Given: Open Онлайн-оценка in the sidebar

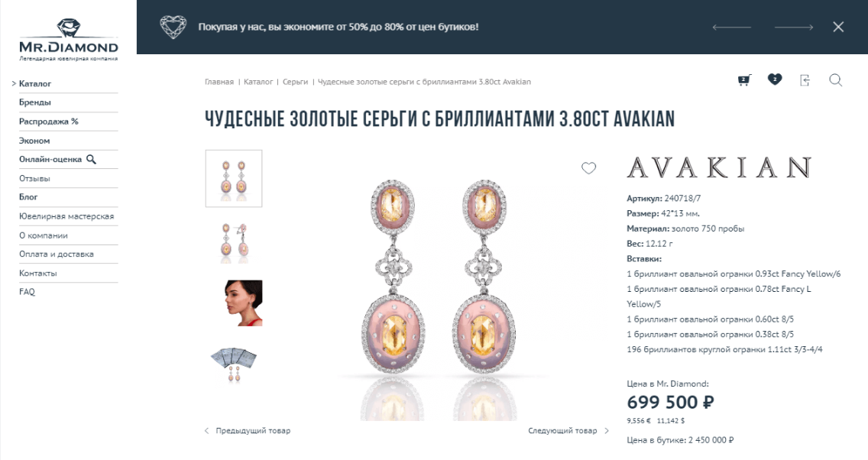Looking at the screenshot, I should coord(57,160).
